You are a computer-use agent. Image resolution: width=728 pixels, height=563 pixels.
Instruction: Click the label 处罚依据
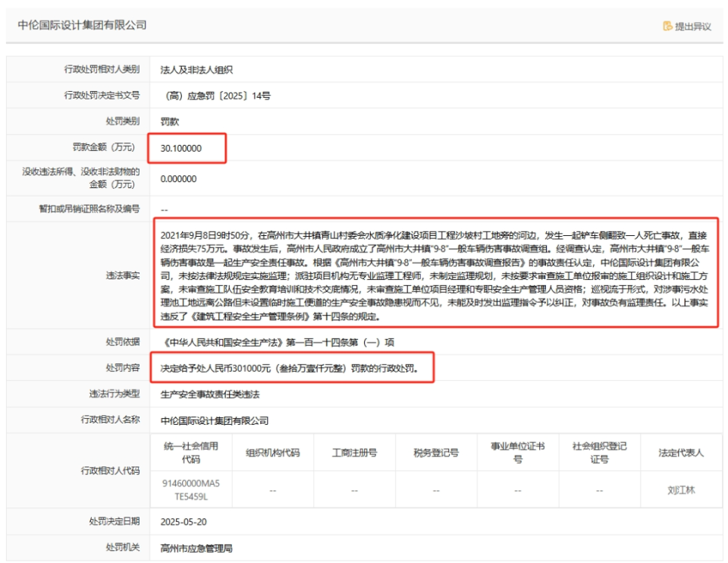coord(123,342)
